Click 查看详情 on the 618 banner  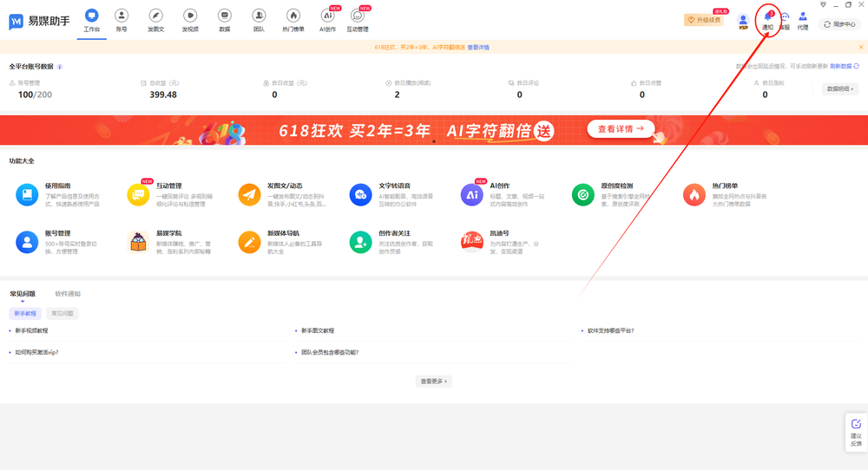coord(621,129)
